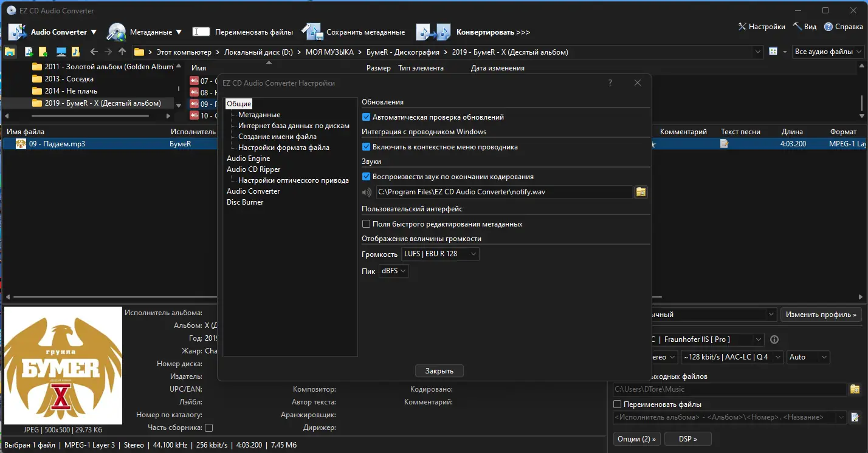Image resolution: width=868 pixels, height=453 pixels.
Task: Click the add folder icon
Action: click(43, 52)
